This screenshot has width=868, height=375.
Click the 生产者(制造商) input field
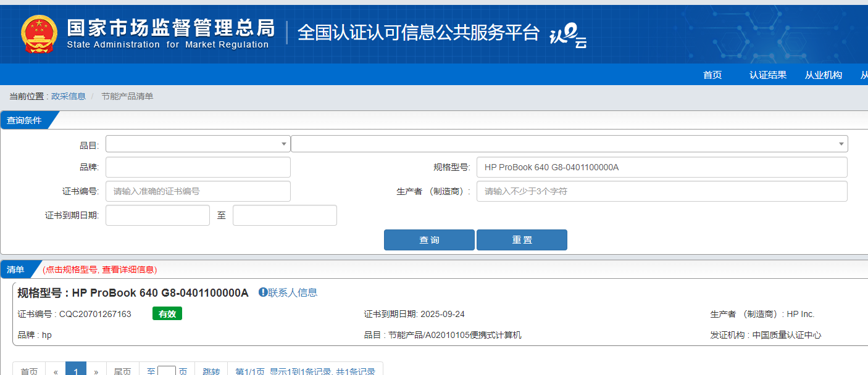(662, 191)
